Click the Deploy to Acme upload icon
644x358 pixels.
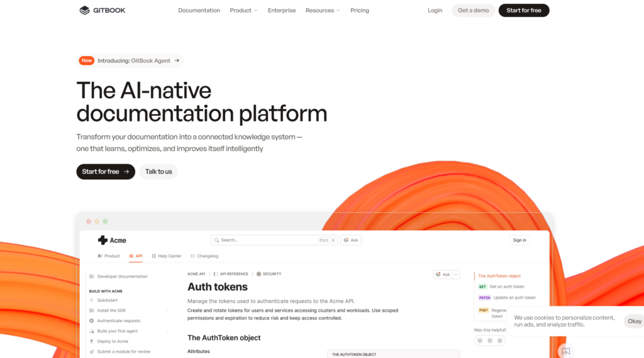coord(92,342)
